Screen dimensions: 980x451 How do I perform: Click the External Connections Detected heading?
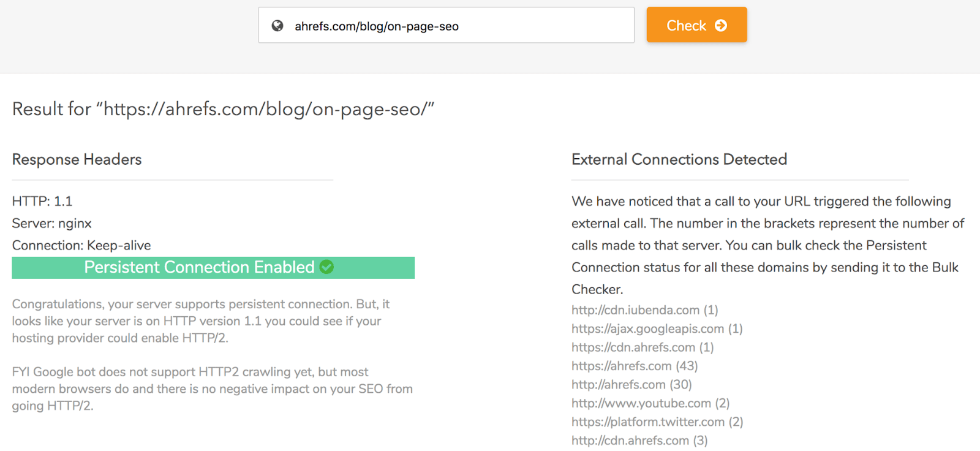tap(679, 159)
